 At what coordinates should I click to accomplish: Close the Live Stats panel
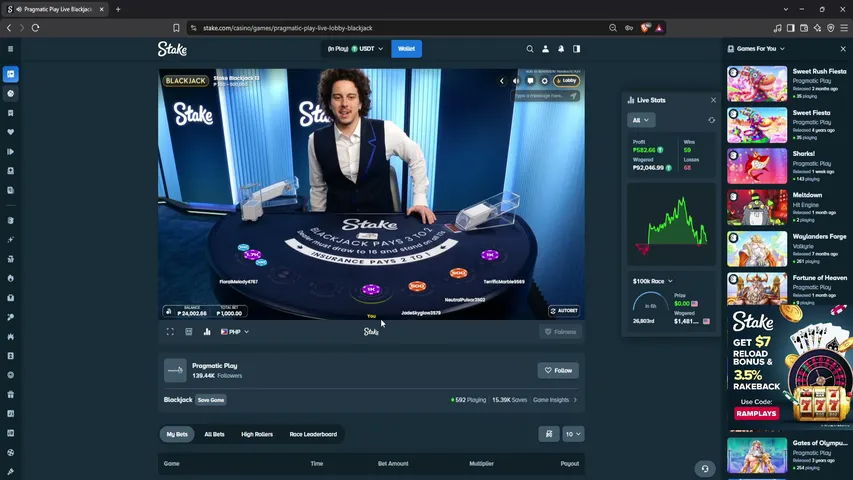(x=713, y=100)
